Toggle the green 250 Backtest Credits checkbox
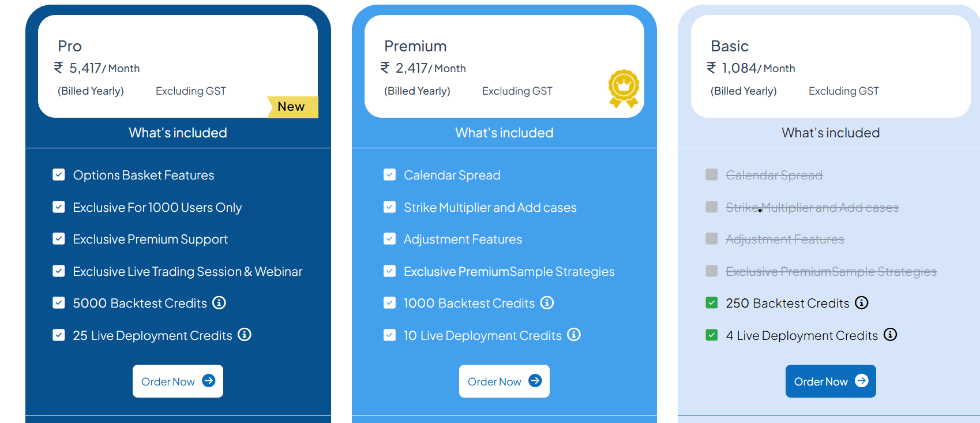Viewport: 980px width, 423px height. [712, 303]
